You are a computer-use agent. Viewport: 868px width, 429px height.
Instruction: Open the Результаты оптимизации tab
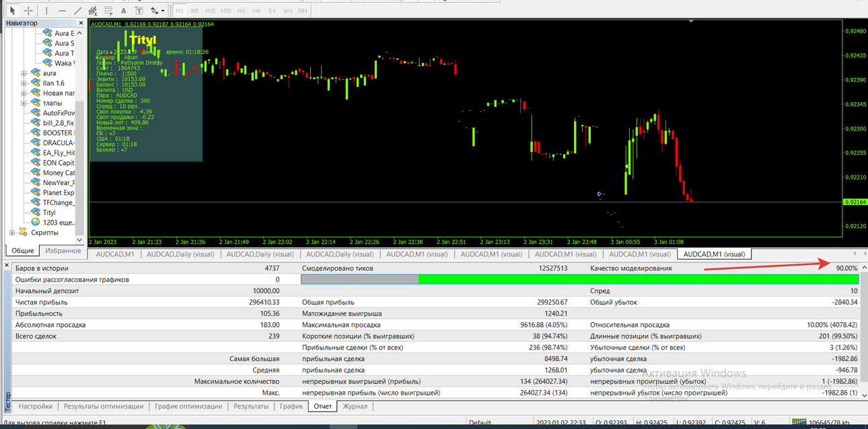[x=104, y=406]
